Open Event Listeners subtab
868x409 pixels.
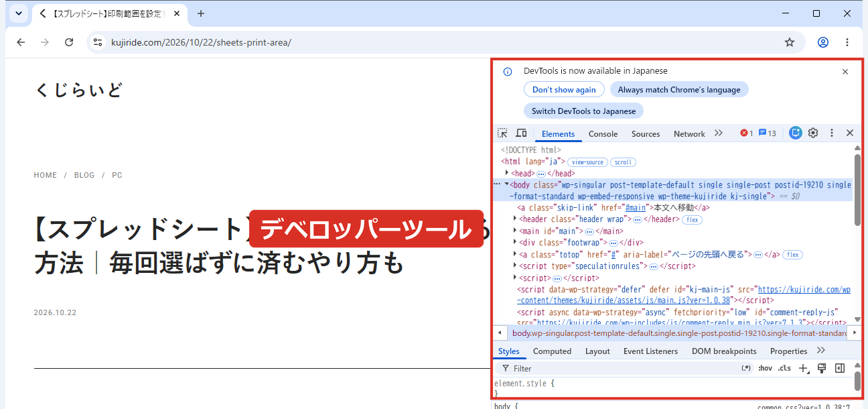click(x=650, y=351)
